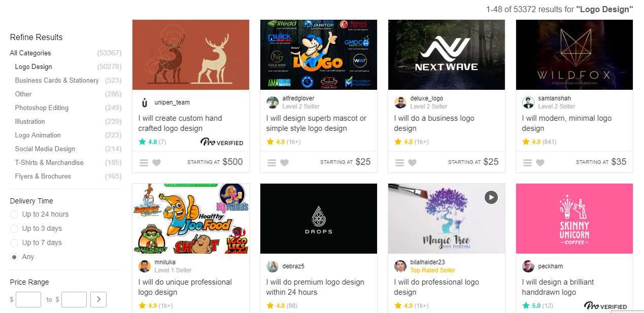This screenshot has width=644, height=313.
Task: Choose the Up to 7 days delivery time
Action: 14,243
